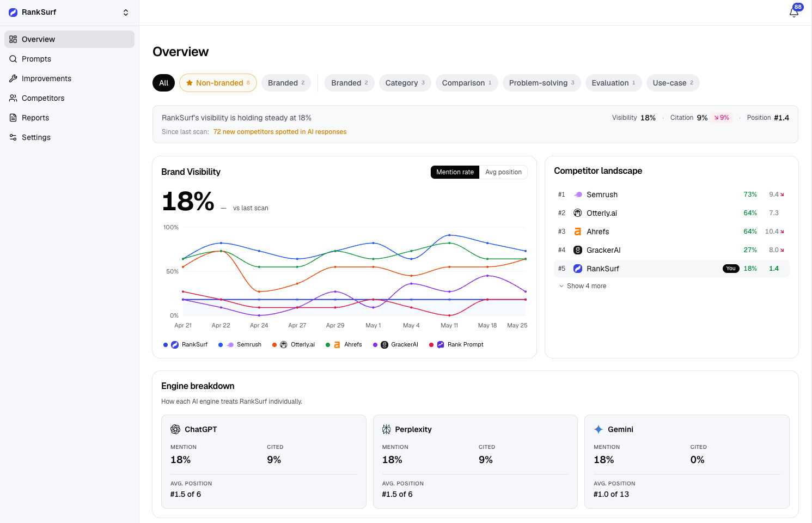The height and width of the screenshot is (523, 812).
Task: Toggle the Rank Prompt series label in the legend
Action: pyautogui.click(x=466, y=345)
